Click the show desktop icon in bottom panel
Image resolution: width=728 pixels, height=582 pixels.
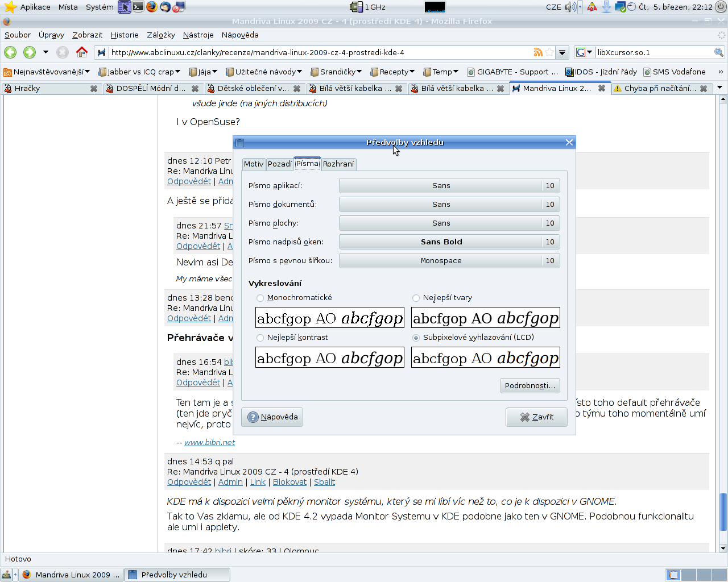point(7,575)
